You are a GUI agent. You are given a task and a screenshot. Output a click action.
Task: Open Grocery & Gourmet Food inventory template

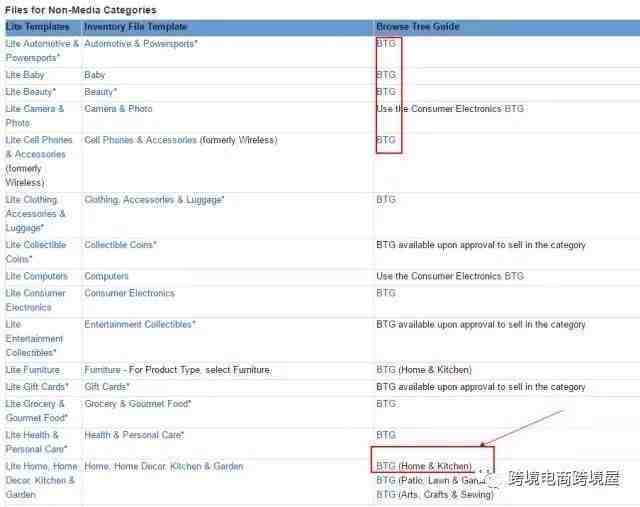(x=138, y=404)
